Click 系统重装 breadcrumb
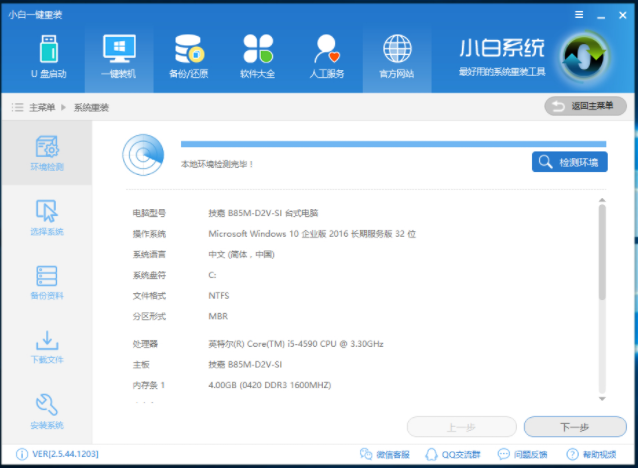 point(91,108)
